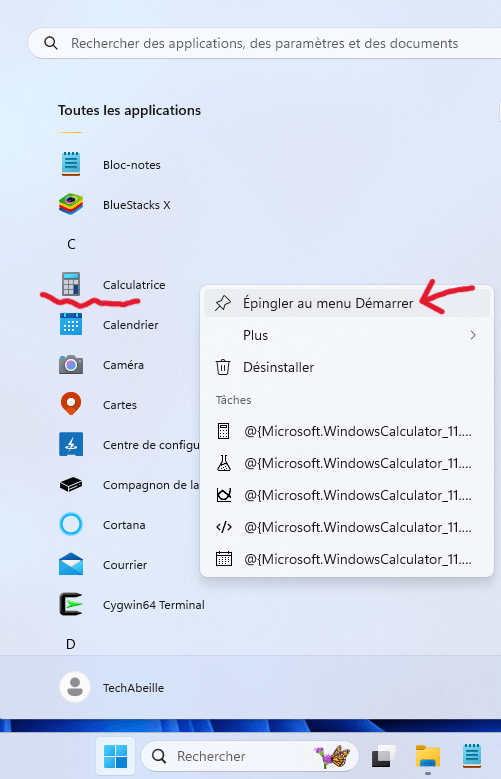The width and height of the screenshot is (501, 779).
Task: Open File Explorer from the taskbar
Action: pos(428,756)
